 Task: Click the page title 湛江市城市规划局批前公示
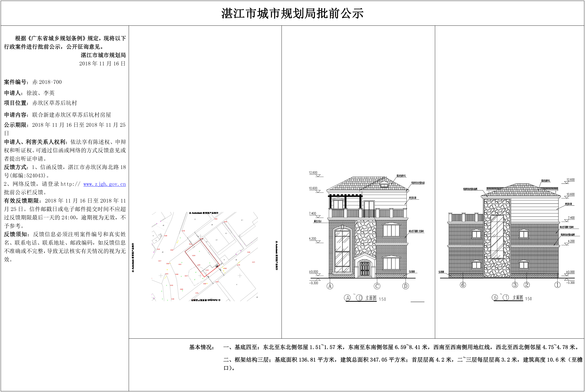[x=292, y=14]
